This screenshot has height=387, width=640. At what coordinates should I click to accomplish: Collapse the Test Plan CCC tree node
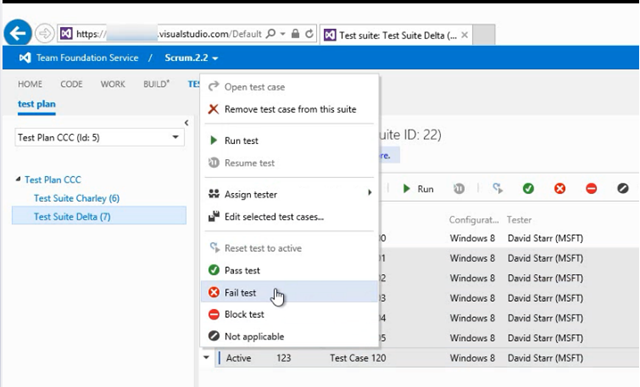coord(18,179)
